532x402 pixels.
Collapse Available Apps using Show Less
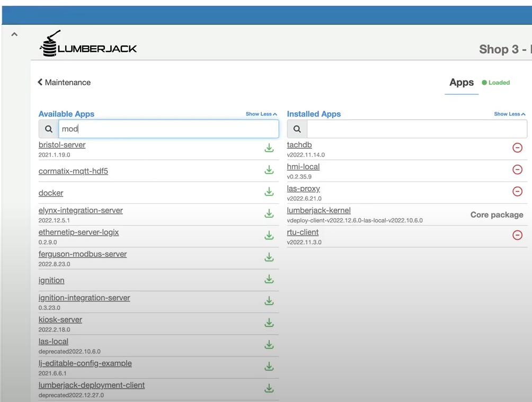click(261, 114)
